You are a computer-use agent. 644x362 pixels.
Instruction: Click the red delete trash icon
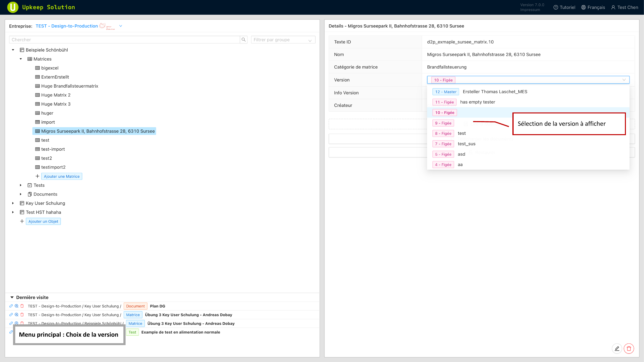[x=629, y=348]
